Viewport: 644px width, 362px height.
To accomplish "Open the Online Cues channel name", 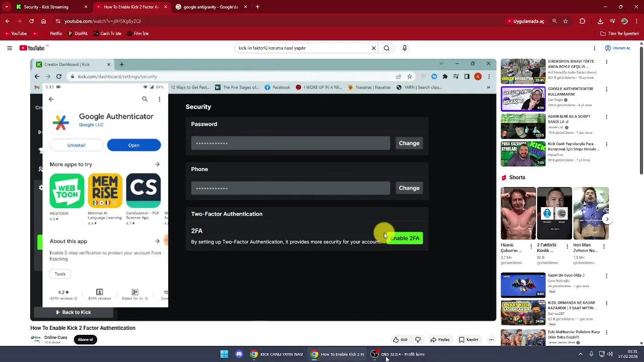I will point(55,337).
